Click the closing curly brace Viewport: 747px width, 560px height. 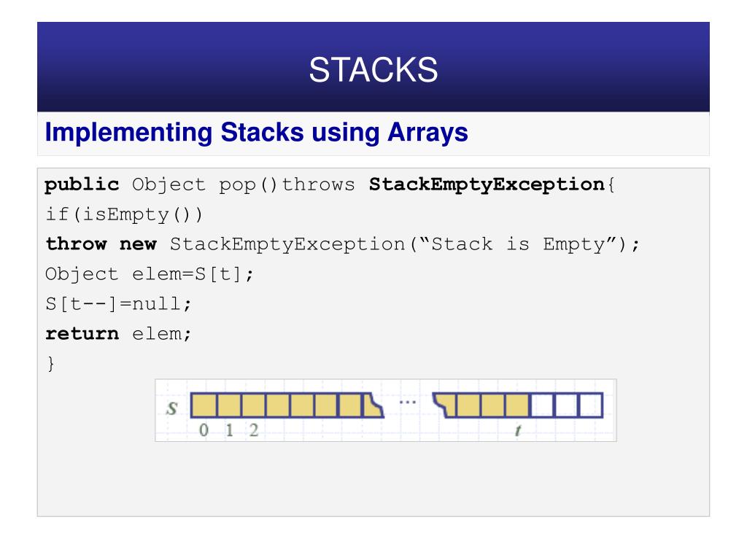[x=50, y=363]
